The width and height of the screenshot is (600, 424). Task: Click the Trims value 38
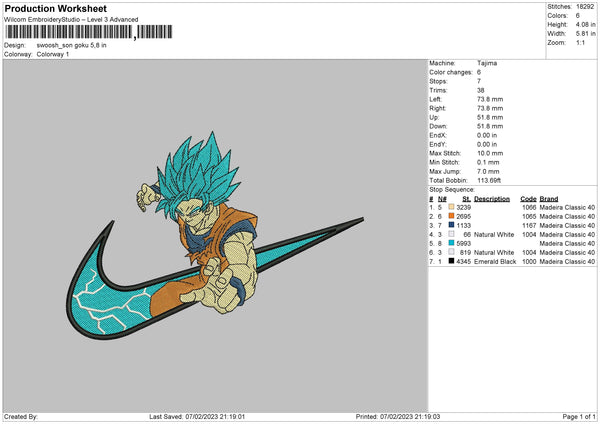pyautogui.click(x=481, y=90)
